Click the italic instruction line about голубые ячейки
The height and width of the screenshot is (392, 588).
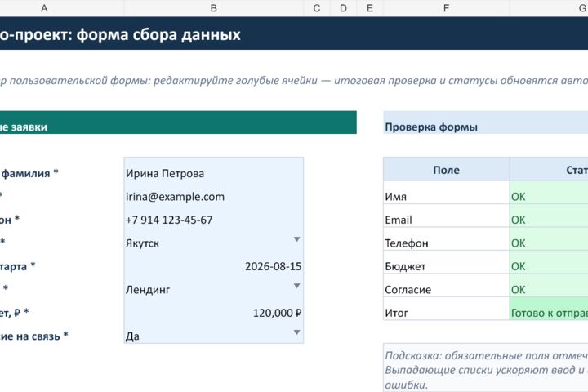pyautogui.click(x=294, y=80)
